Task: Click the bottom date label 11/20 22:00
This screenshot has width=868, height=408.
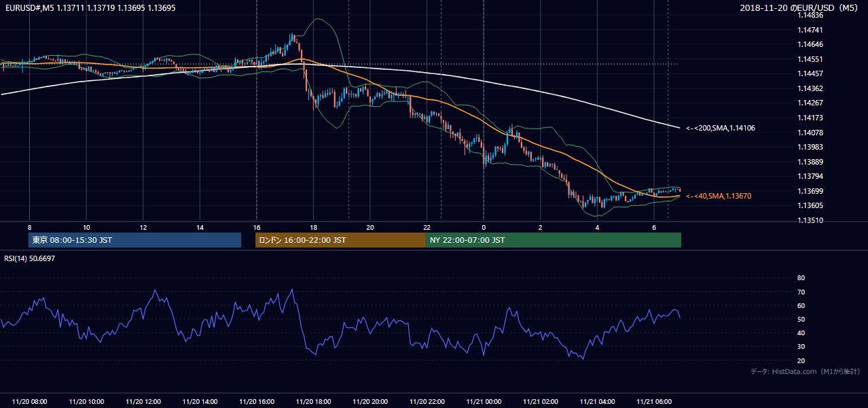Action: 427,402
